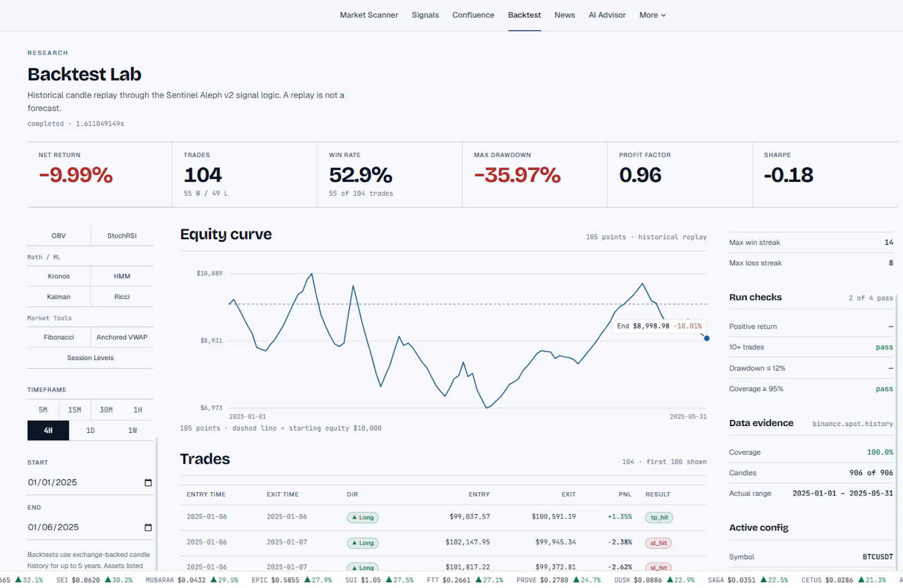This screenshot has height=588, width=903.
Task: Toggle the Anchored VWAP tool
Action: point(122,337)
